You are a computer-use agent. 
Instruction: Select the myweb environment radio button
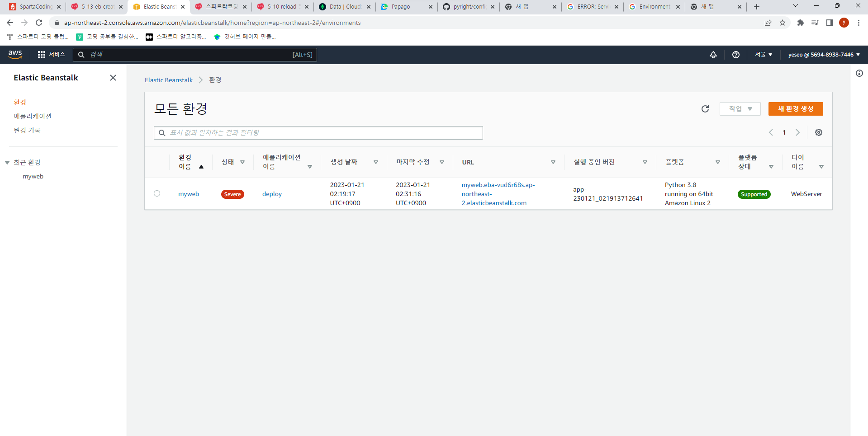point(157,193)
